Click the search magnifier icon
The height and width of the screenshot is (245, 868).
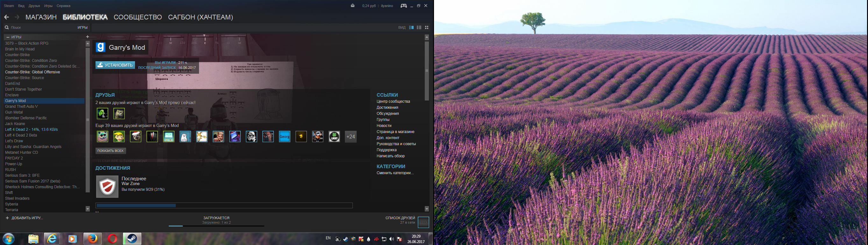(6, 27)
